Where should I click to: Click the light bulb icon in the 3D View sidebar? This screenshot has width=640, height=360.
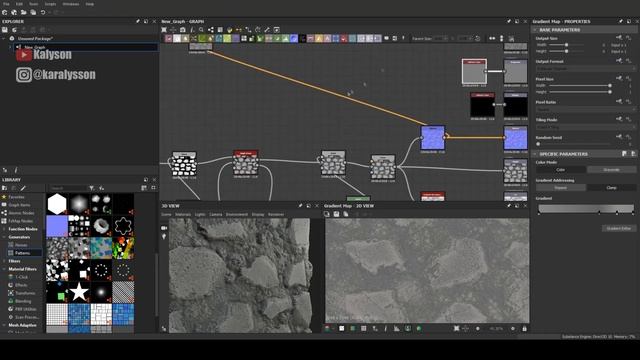click(x=164, y=236)
